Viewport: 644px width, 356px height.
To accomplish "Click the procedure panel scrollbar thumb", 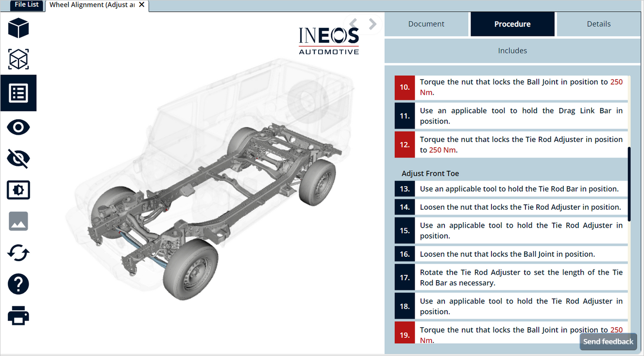I will pyautogui.click(x=629, y=184).
